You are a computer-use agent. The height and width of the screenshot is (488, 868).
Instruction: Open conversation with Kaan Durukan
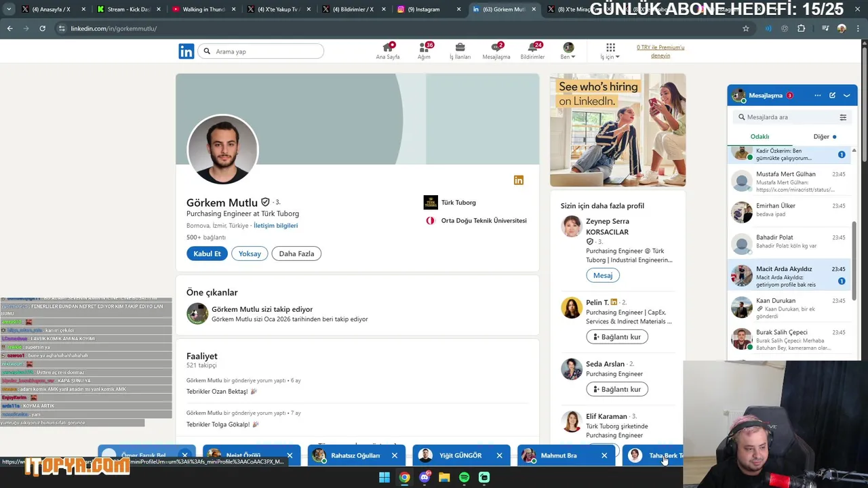point(789,308)
